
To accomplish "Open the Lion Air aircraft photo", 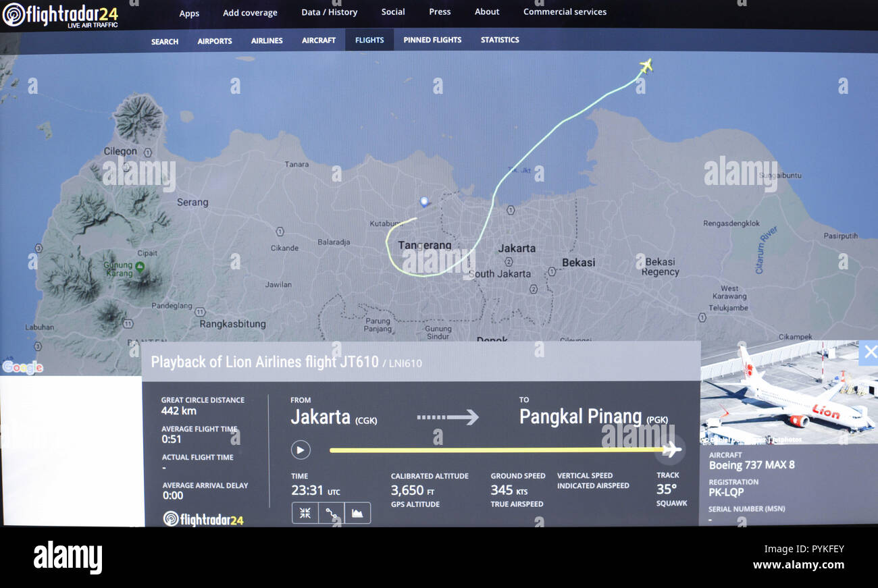I will [788, 392].
